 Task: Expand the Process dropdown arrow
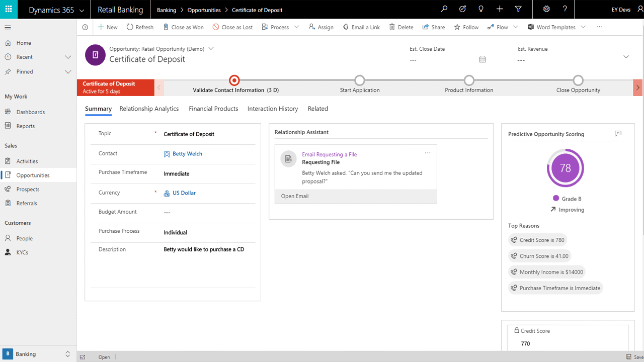click(296, 27)
